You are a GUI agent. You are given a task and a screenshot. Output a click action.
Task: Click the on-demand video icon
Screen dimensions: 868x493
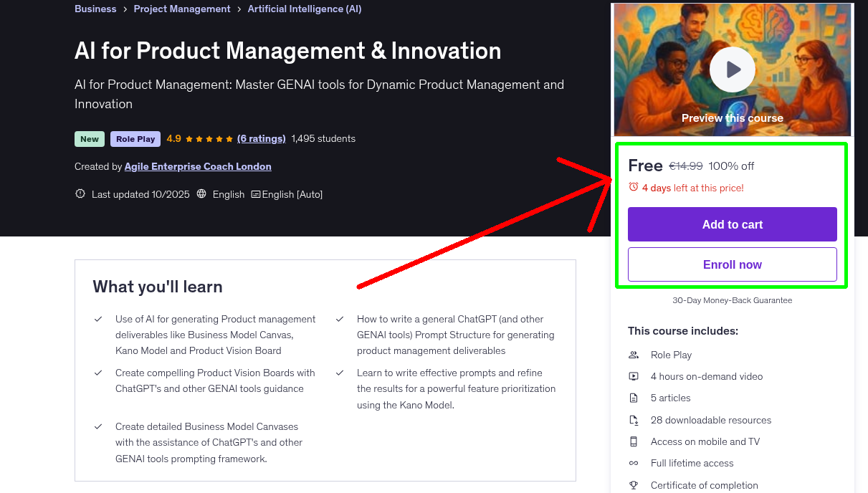click(x=634, y=376)
